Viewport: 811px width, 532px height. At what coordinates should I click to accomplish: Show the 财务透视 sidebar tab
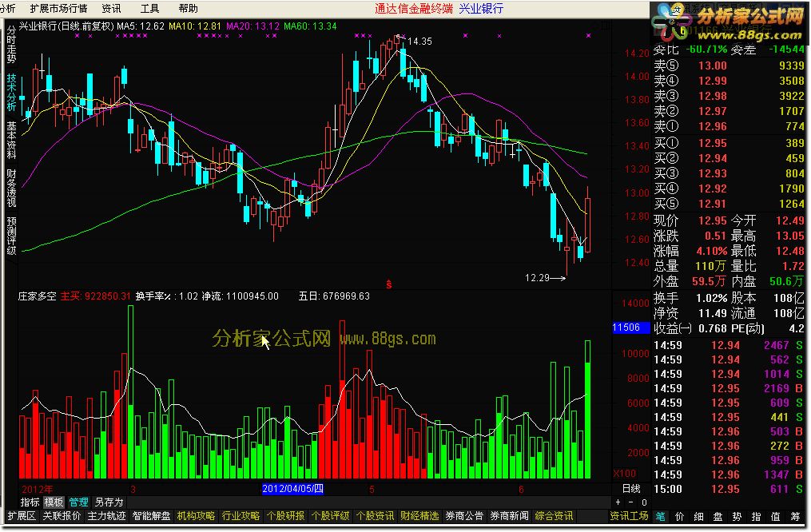(11, 187)
